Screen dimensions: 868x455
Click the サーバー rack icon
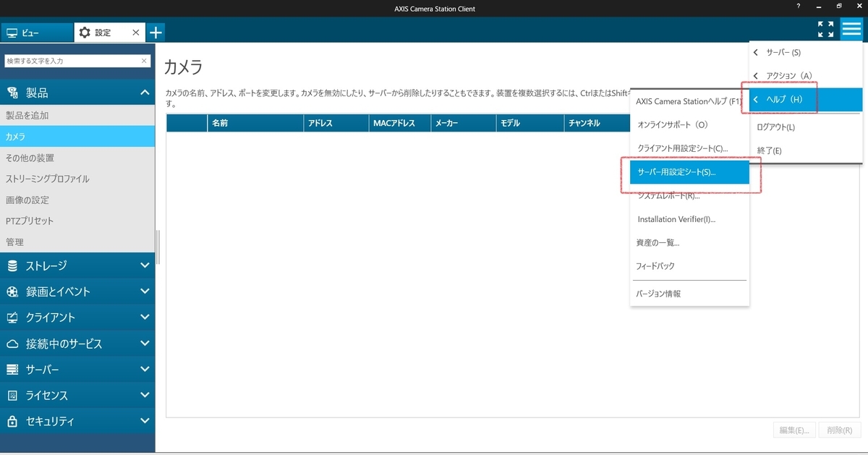(x=12, y=370)
